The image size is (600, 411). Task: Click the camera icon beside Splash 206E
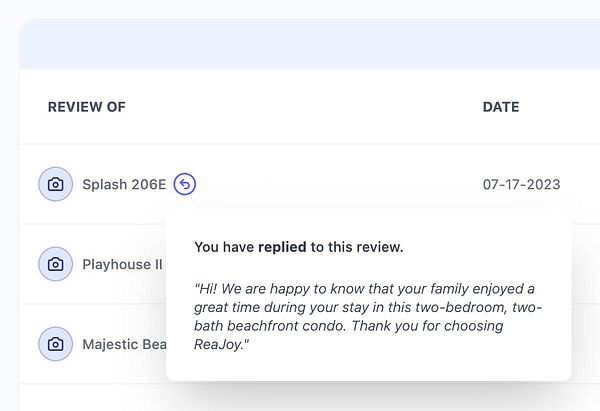pyautogui.click(x=56, y=184)
